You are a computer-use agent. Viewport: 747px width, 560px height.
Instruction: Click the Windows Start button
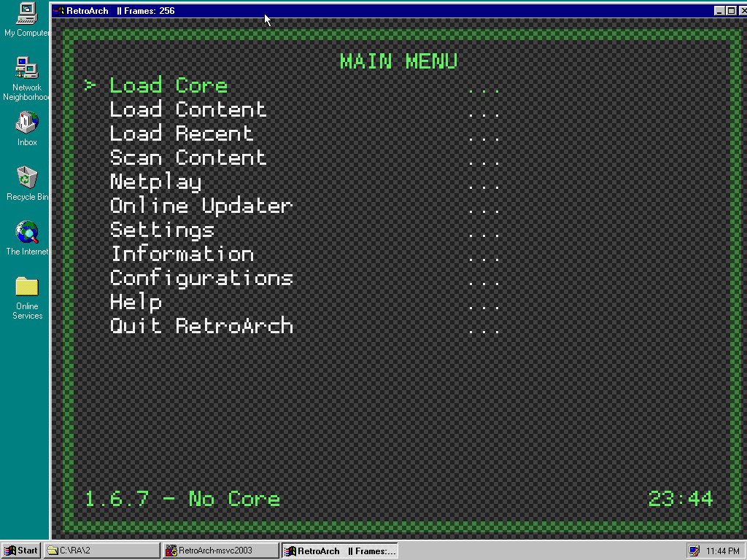[20, 551]
